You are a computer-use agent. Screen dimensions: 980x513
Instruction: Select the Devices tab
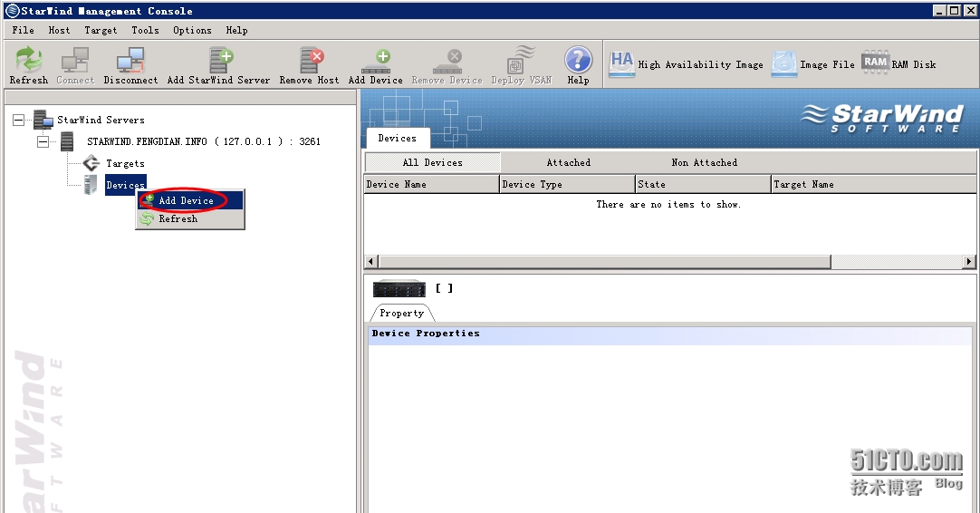pyautogui.click(x=397, y=139)
